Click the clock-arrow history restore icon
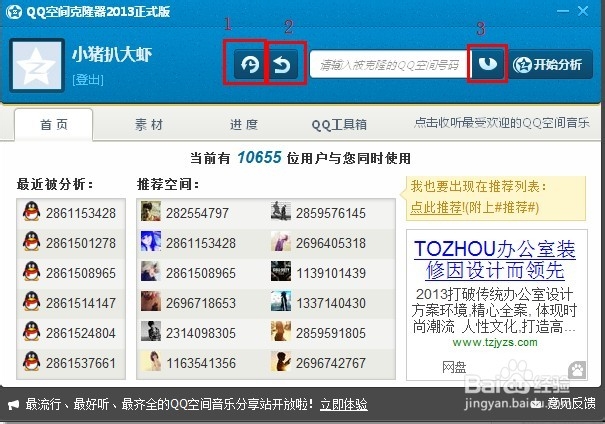The height and width of the screenshot is (424, 605). [250, 64]
